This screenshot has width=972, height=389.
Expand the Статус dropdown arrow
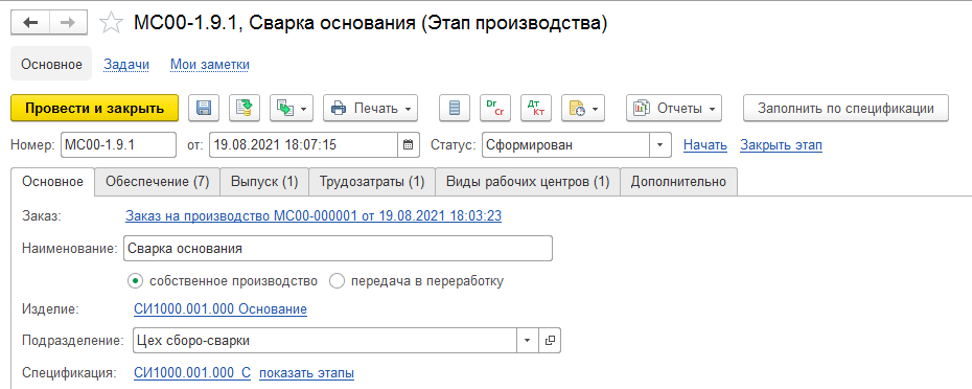660,146
